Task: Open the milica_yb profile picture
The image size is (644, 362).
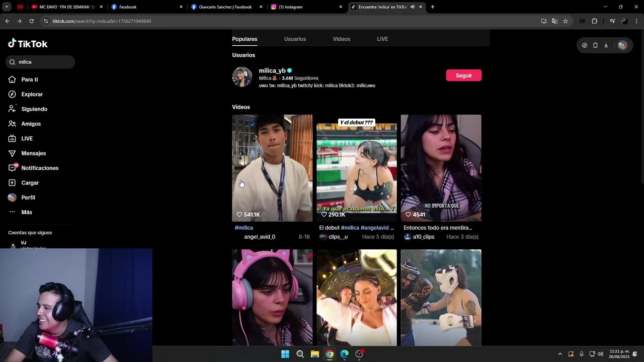Action: pyautogui.click(x=242, y=77)
